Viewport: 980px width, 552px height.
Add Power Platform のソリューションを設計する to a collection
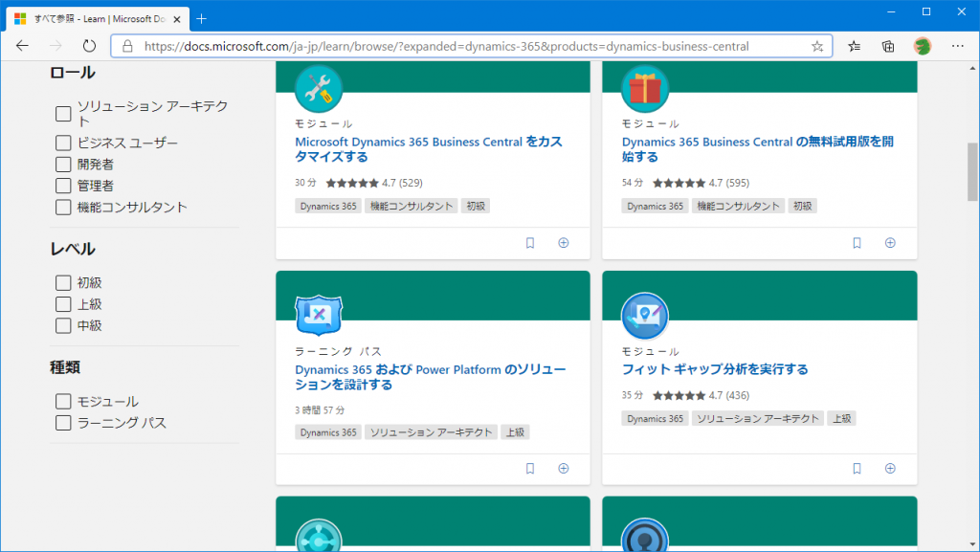(x=563, y=469)
